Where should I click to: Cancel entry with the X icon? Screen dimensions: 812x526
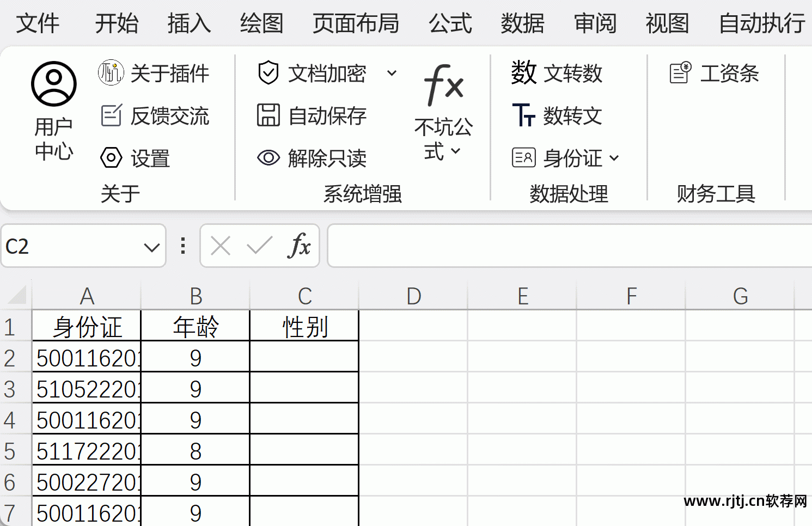pyautogui.click(x=221, y=246)
